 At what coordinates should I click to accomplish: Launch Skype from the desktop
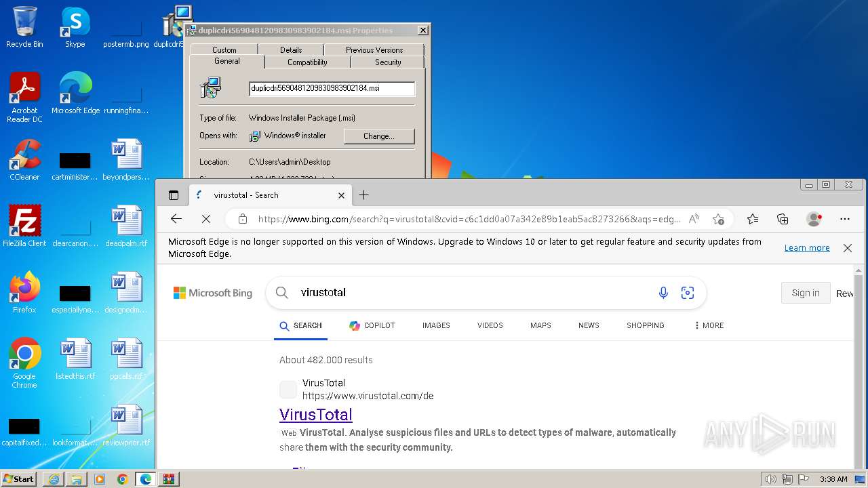pos(75,27)
